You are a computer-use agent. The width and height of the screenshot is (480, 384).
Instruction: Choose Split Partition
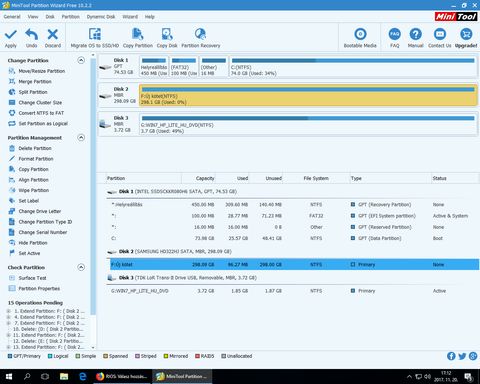(x=33, y=92)
